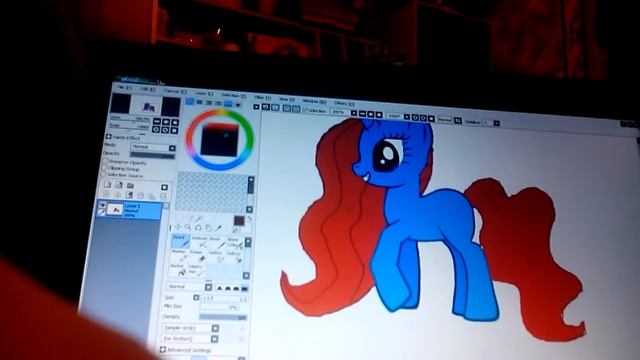This screenshot has width=640, height=360.
Task: Toggle the swatches panel icon
Action: (x=229, y=104)
